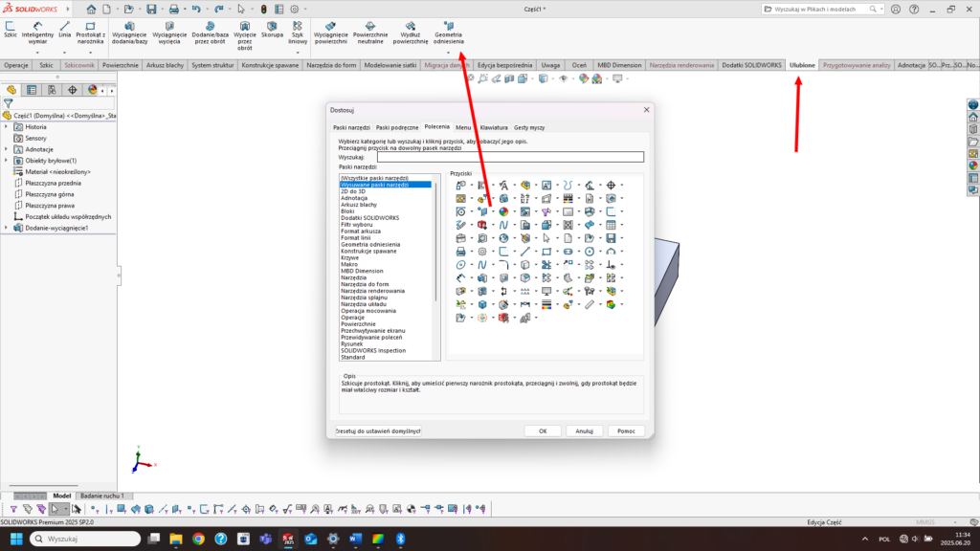Open the Badanie ruchu 1 bottom tab

point(101,496)
